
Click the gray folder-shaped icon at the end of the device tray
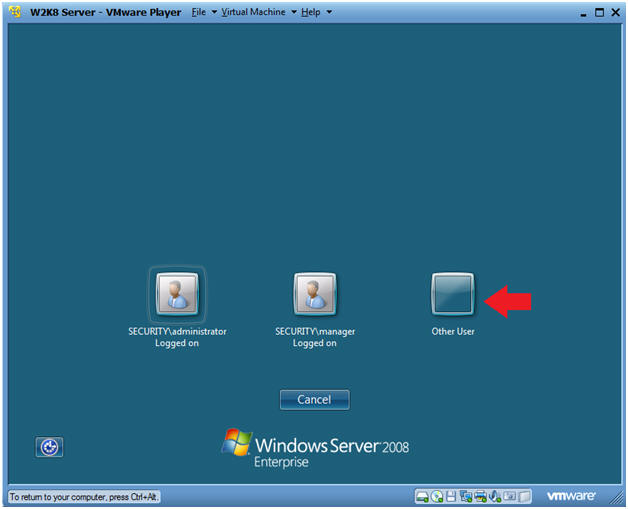(524, 497)
